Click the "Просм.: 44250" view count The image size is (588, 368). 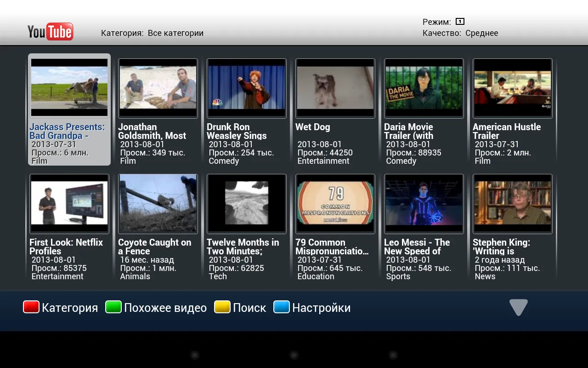click(325, 153)
